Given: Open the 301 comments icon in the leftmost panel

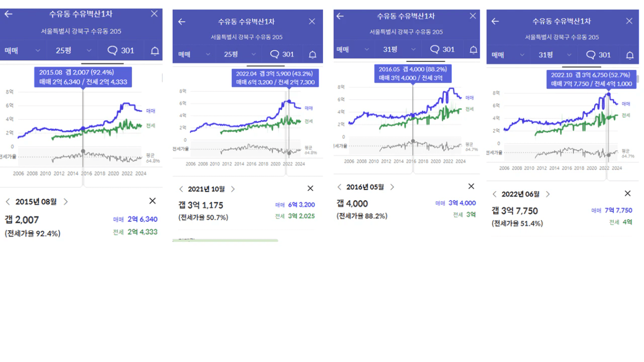Looking at the screenshot, I should click(121, 50).
